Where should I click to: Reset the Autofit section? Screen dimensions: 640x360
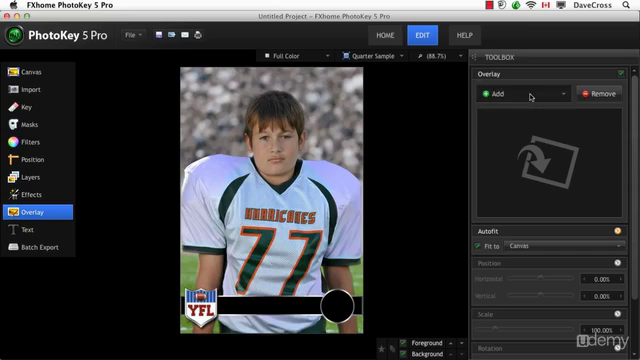618,231
